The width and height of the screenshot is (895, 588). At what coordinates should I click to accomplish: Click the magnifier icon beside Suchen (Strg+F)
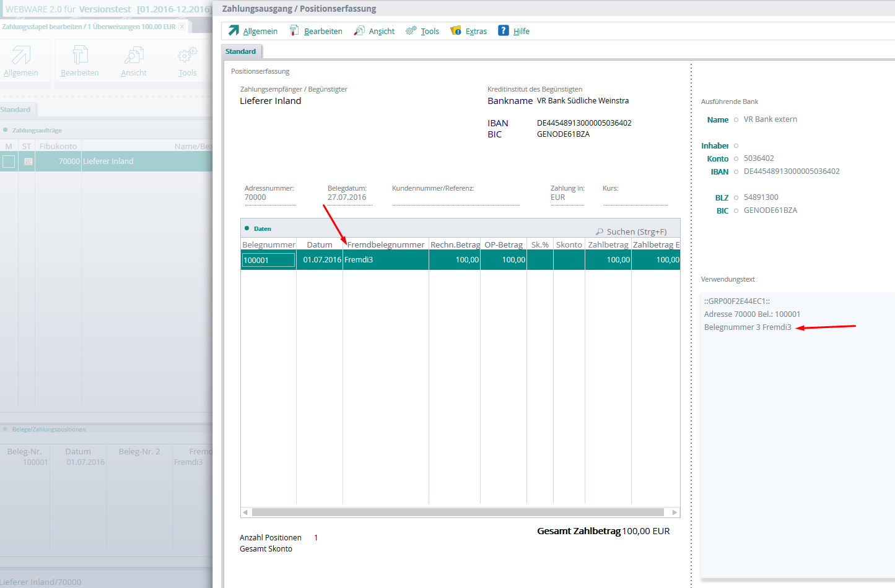tap(599, 231)
